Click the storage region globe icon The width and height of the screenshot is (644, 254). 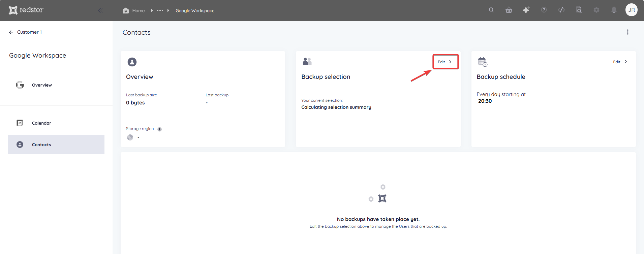[130, 137]
